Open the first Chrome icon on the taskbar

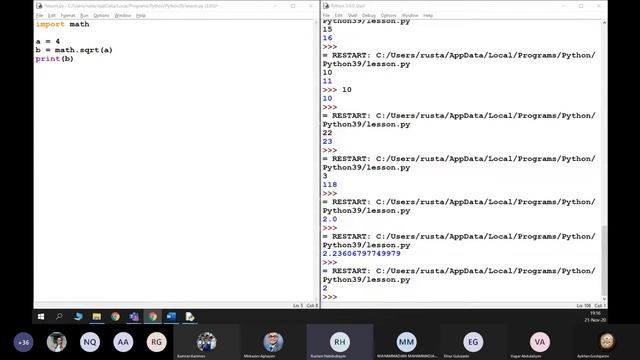(115, 317)
